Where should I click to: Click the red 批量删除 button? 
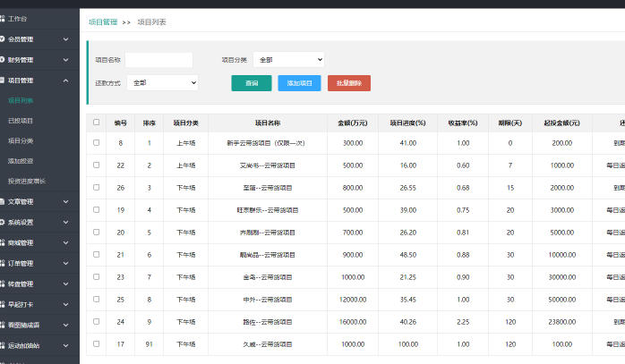(348, 83)
